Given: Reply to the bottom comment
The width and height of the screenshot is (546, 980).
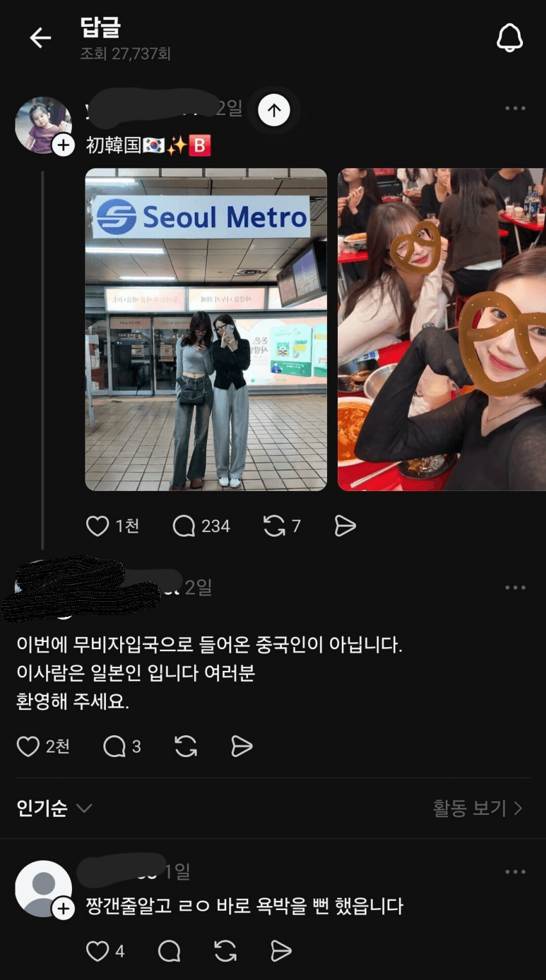Looking at the screenshot, I should point(169,951).
